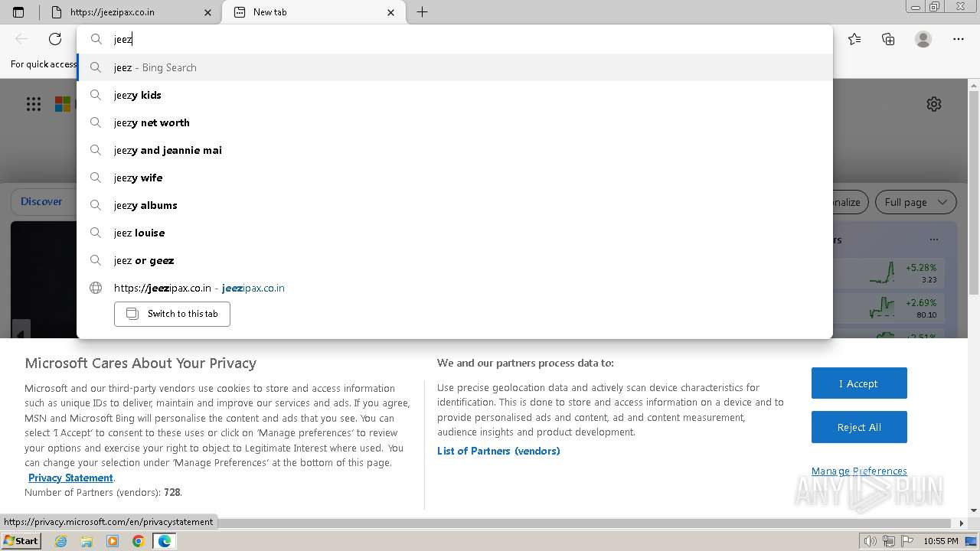Click the volume speaker tray icon

[870, 541]
